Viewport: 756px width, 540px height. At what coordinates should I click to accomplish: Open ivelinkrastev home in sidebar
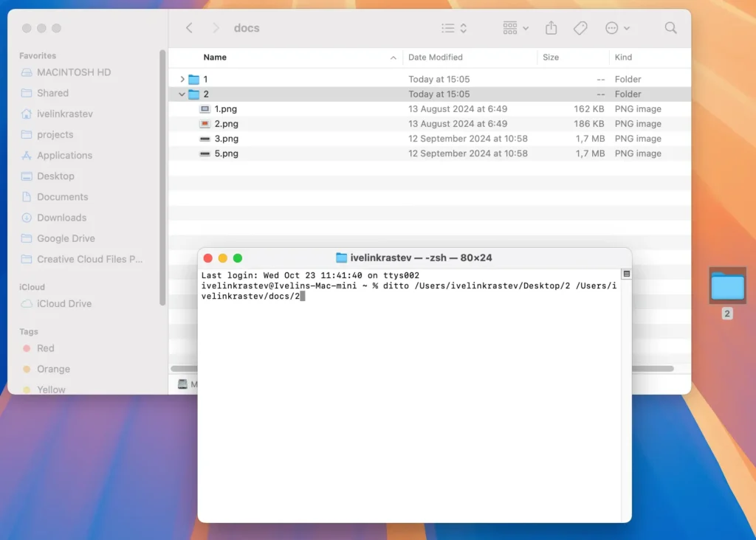point(65,114)
